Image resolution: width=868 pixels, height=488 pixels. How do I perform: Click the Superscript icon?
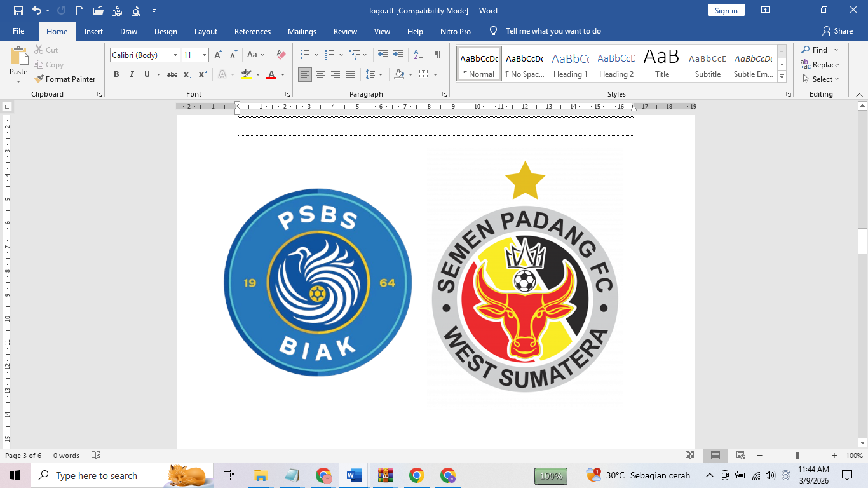[x=202, y=74]
